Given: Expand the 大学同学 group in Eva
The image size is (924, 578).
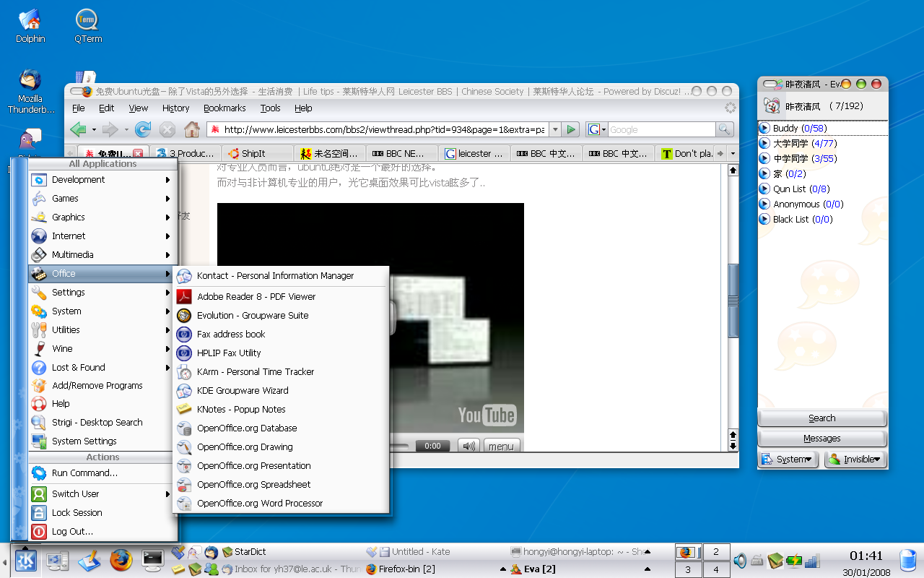Looking at the screenshot, I should tap(765, 143).
